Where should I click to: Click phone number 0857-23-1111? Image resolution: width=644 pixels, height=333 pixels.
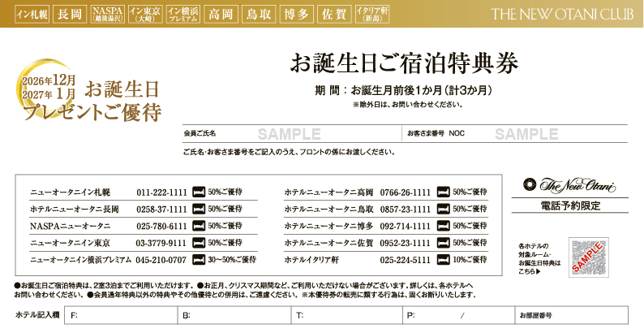pos(406,210)
